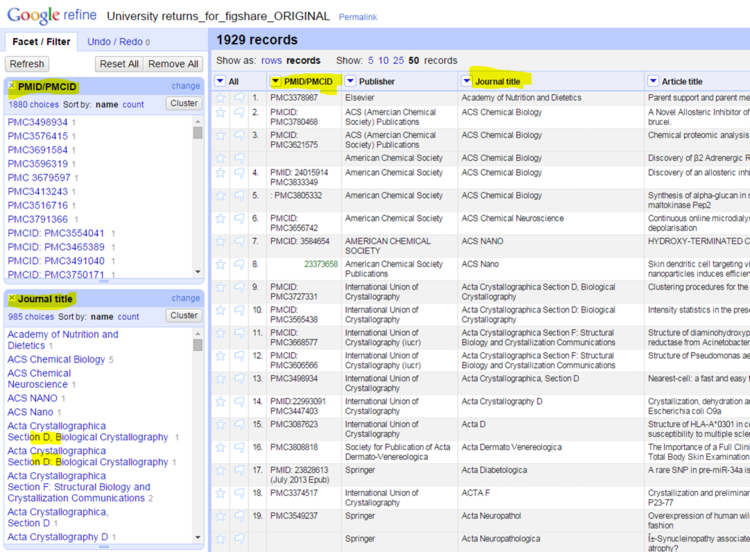The image size is (750, 552).
Task: Select ACS Chemical Biology facet value
Action: 56,359
